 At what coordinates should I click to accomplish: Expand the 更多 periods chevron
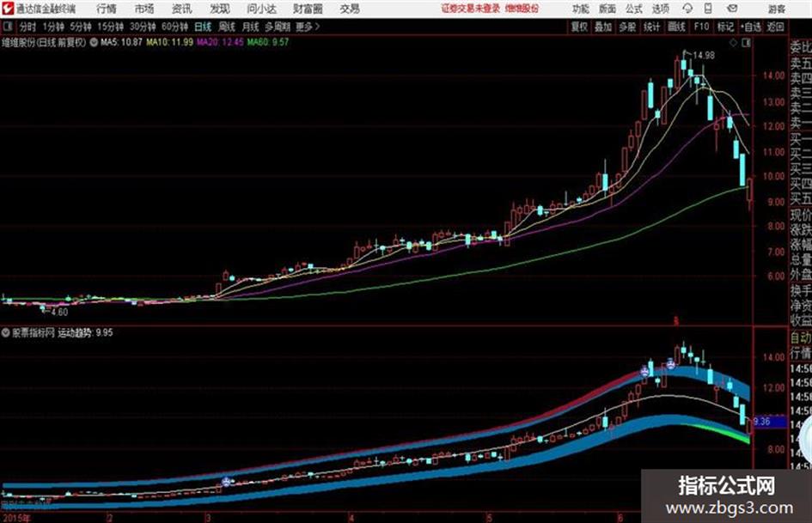[308, 27]
